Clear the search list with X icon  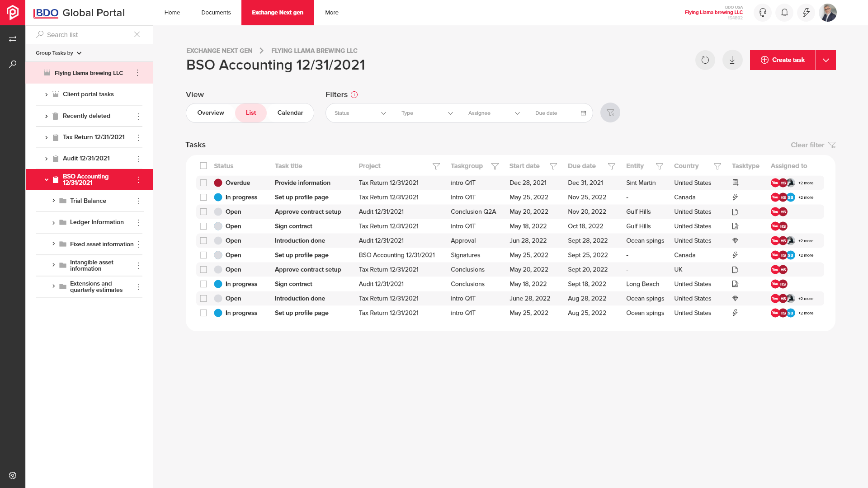coord(137,34)
